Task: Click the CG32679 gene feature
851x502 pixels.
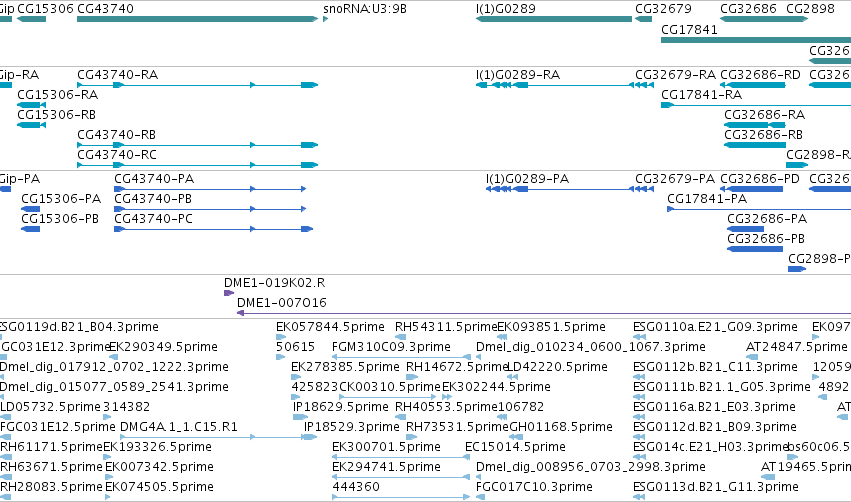Action: (644, 19)
